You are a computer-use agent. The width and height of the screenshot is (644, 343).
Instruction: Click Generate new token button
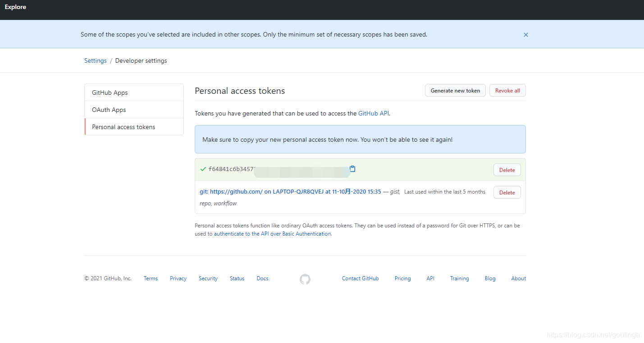(x=455, y=90)
